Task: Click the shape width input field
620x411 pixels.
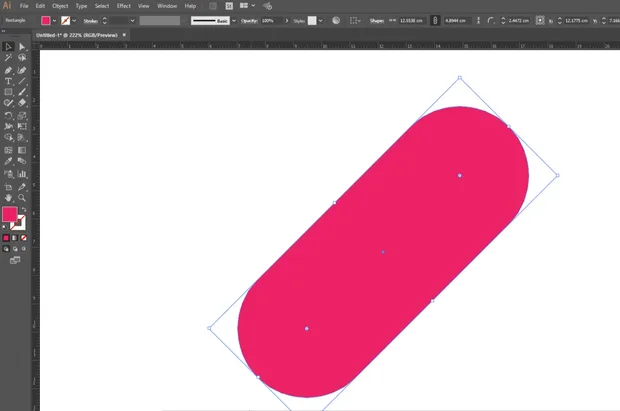Action: (412, 21)
